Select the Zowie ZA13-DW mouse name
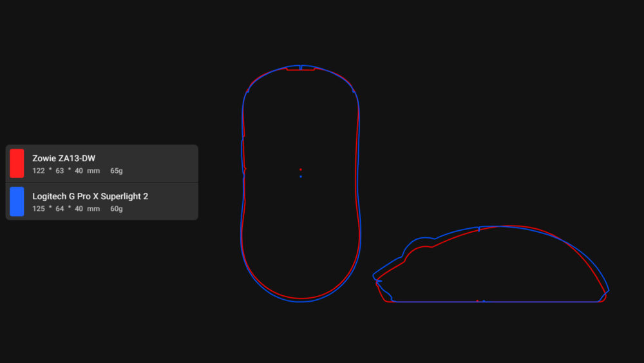The height and width of the screenshot is (363, 644). (64, 158)
